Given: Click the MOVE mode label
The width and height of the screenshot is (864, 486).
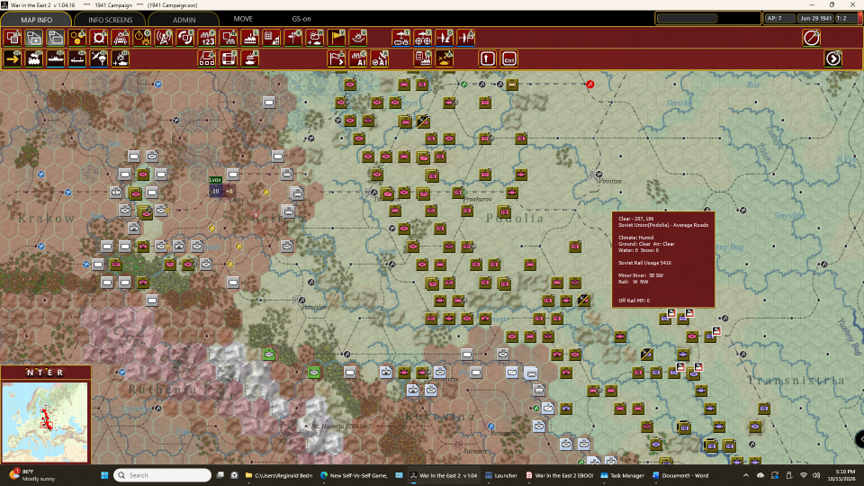Looking at the screenshot, I should [242, 19].
